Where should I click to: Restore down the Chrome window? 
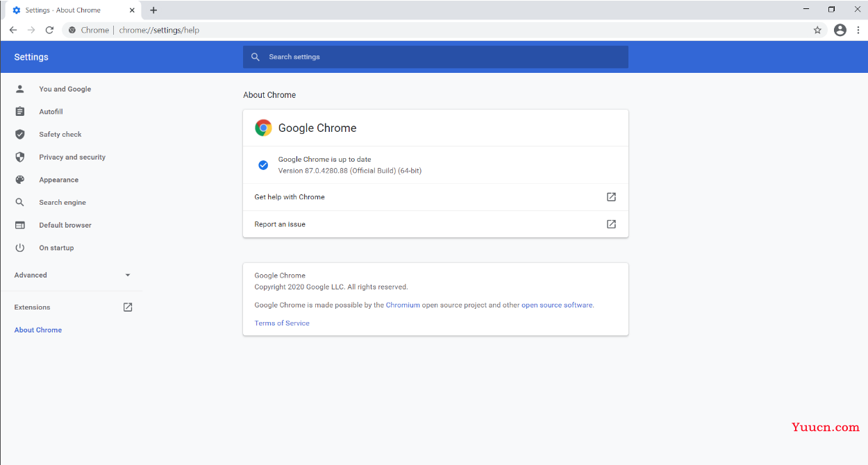click(x=831, y=10)
